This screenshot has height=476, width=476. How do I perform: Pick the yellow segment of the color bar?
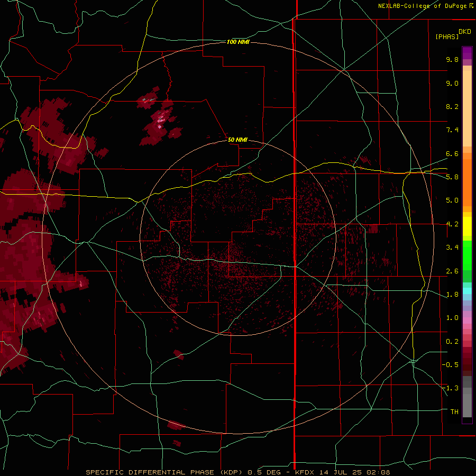pos(467,226)
